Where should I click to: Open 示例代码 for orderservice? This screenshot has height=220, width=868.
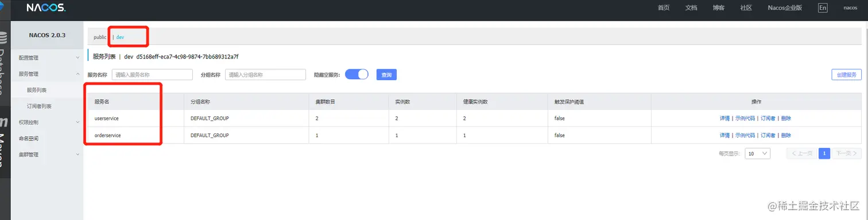tap(745, 135)
